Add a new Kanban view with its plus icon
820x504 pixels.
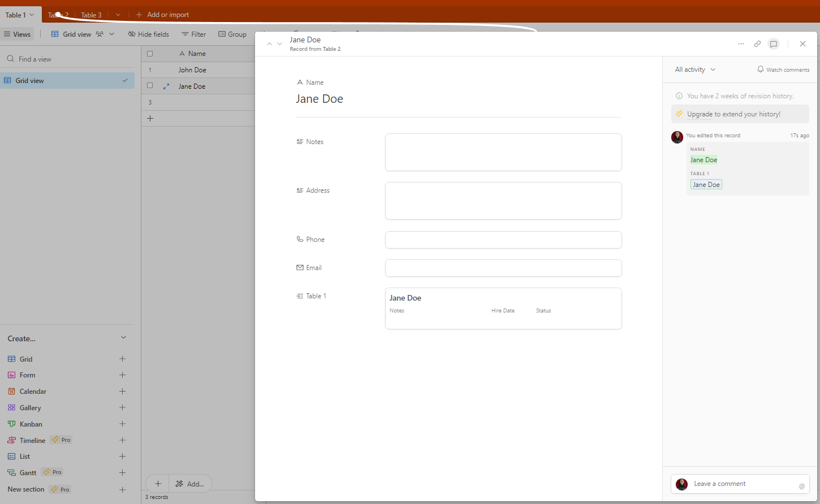(x=122, y=424)
